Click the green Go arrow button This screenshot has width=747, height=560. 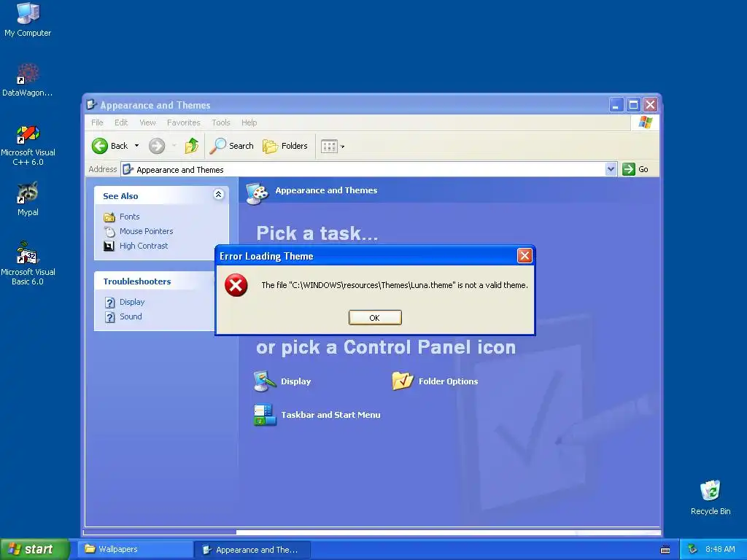click(x=629, y=169)
